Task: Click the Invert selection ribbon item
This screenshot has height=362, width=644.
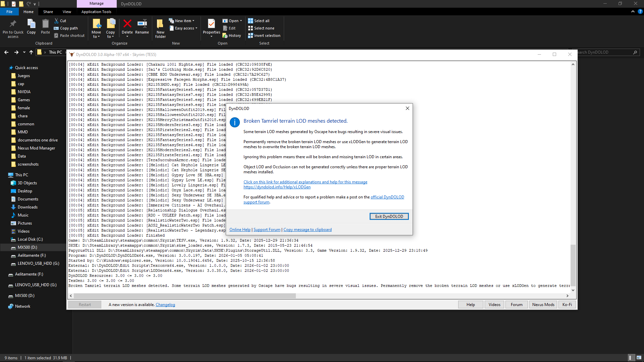Action: click(264, 36)
